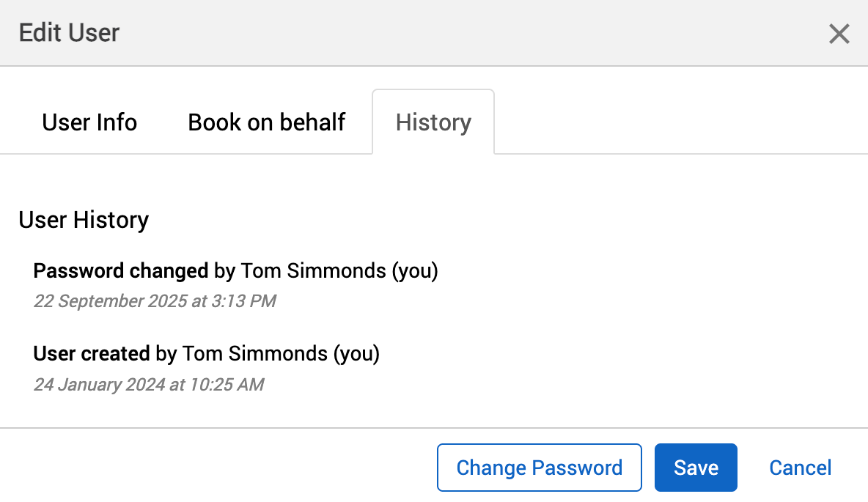Click the User created history entry
The image size is (868, 502).
coord(91,353)
